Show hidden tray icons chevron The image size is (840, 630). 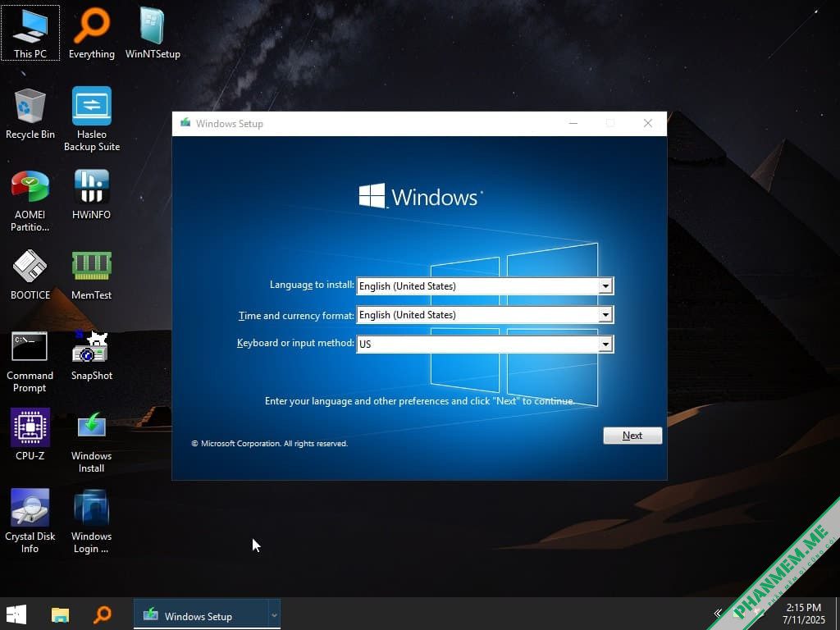pyautogui.click(x=718, y=614)
